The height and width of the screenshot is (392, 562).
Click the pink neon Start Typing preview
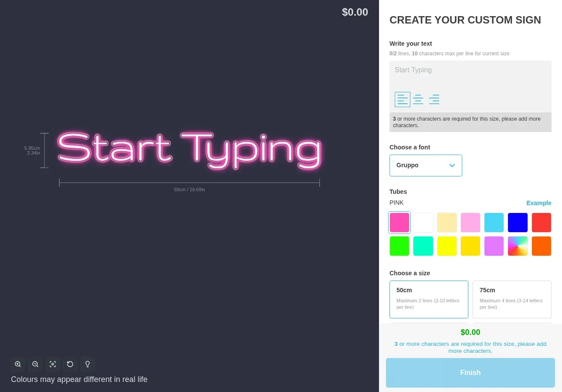190,150
